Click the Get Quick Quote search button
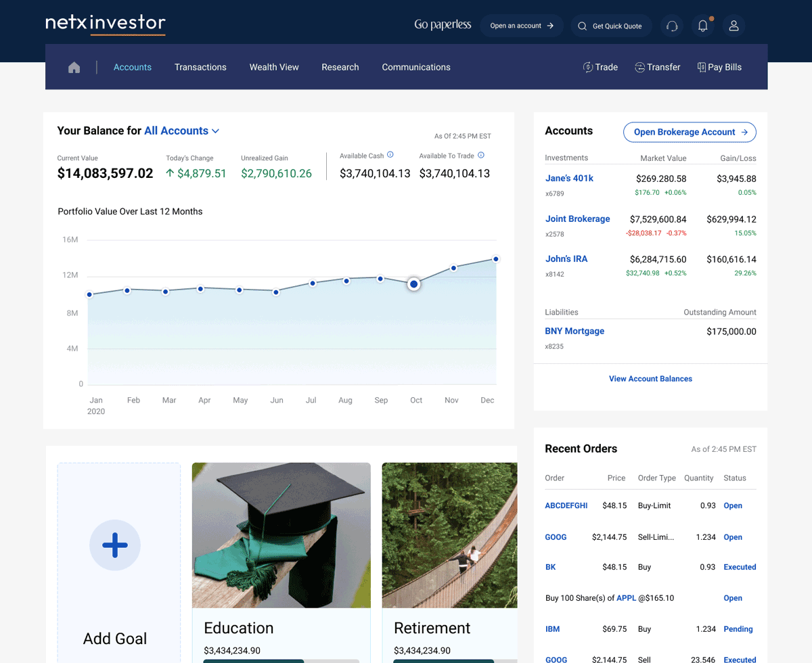The width and height of the screenshot is (812, 663). point(611,26)
